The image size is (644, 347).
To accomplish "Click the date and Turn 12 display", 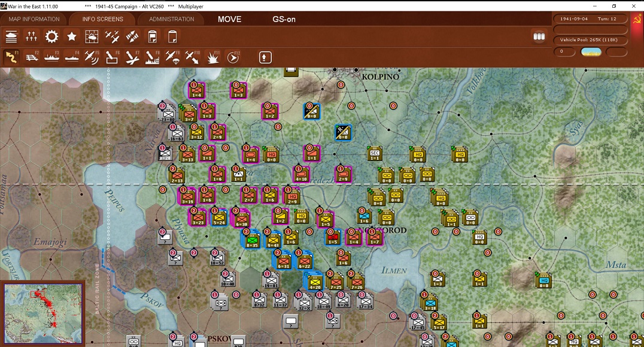I will [590, 19].
